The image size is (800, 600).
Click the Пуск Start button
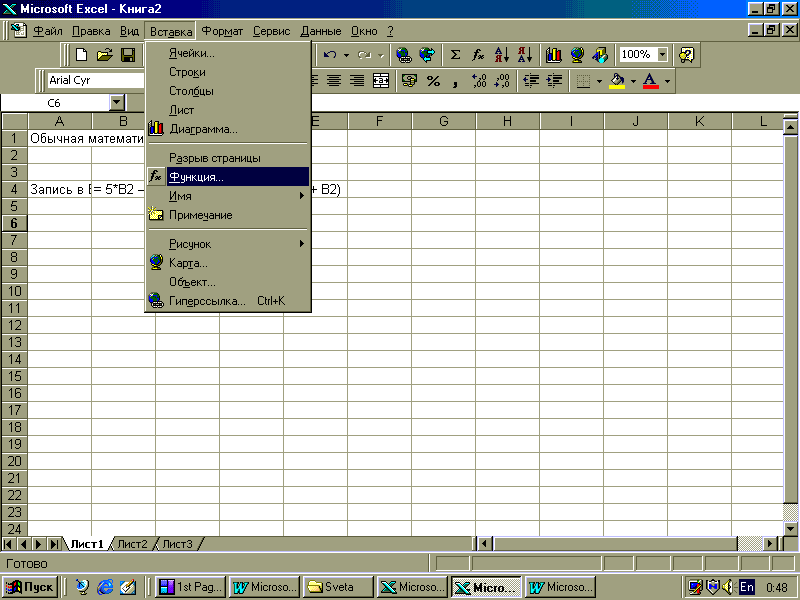click(x=30, y=587)
